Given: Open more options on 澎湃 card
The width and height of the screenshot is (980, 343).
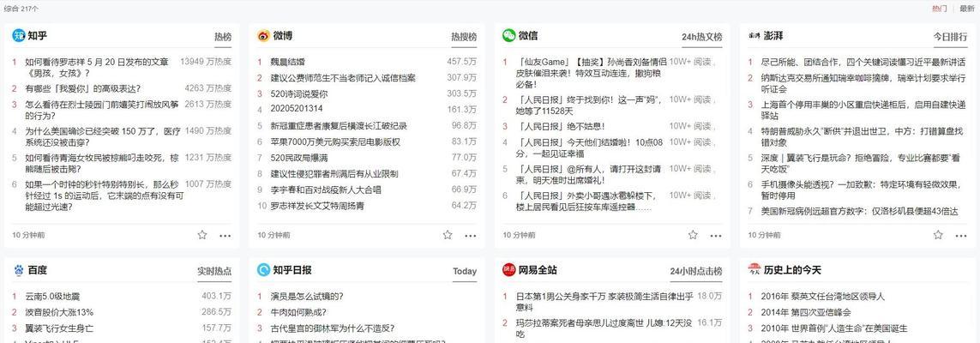Looking at the screenshot, I should [x=960, y=236].
